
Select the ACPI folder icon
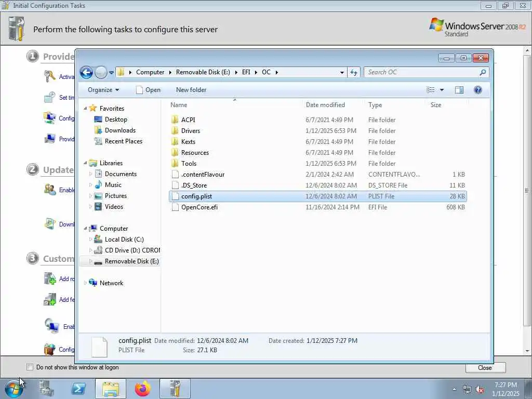[175, 120]
